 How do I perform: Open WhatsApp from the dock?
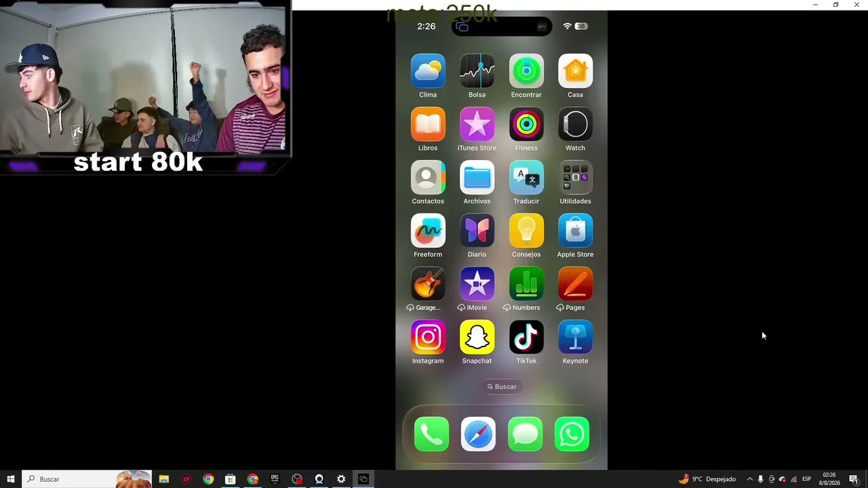572,434
